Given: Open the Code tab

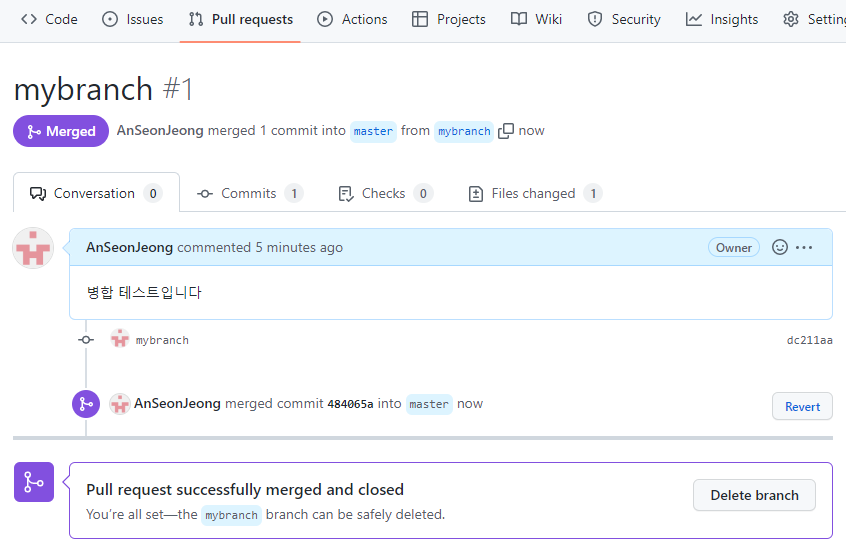Looking at the screenshot, I should [x=49, y=19].
